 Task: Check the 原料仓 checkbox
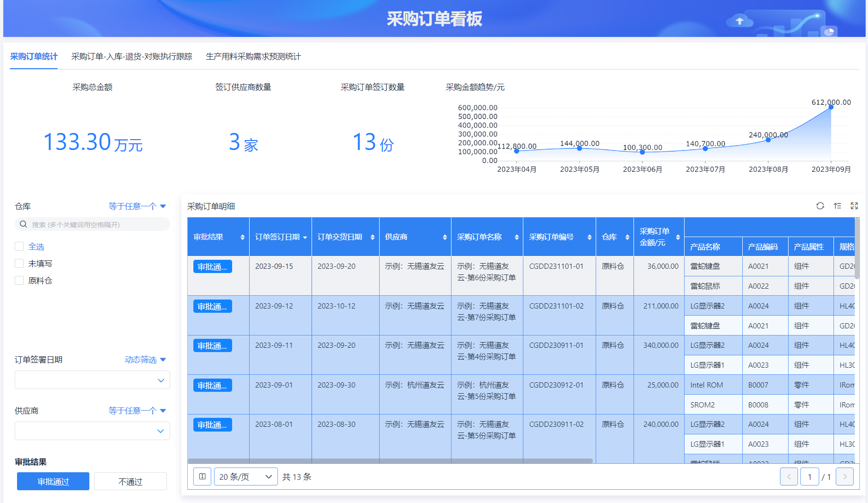pos(19,280)
